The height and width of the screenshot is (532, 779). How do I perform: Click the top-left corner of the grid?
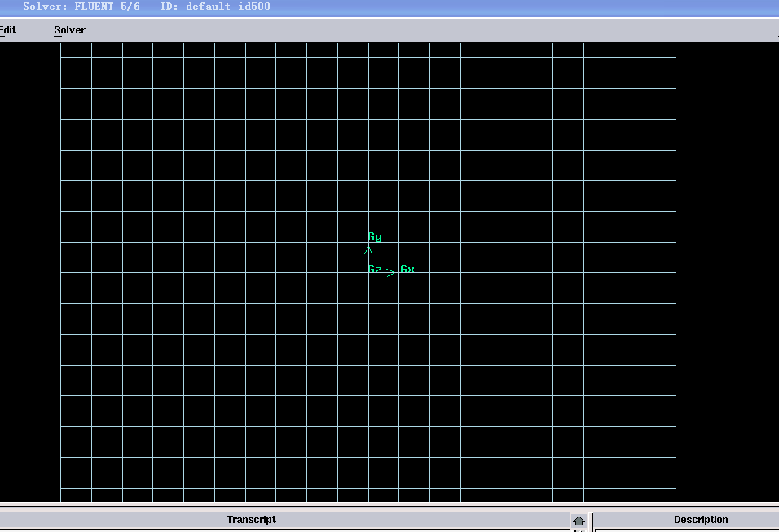61,44
